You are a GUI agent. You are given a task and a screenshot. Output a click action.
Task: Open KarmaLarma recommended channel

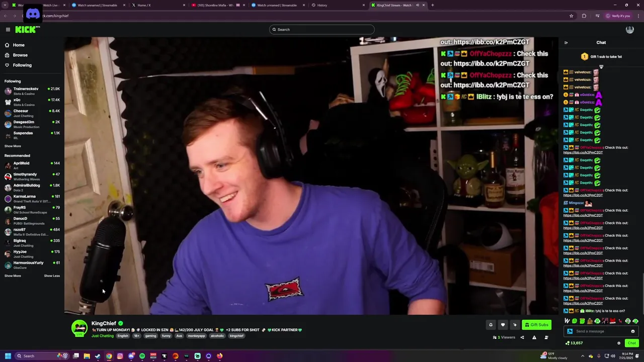tap(32, 199)
